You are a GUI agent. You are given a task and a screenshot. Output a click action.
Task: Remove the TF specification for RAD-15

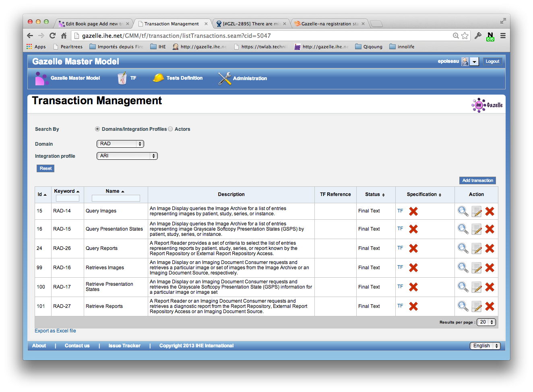click(413, 229)
